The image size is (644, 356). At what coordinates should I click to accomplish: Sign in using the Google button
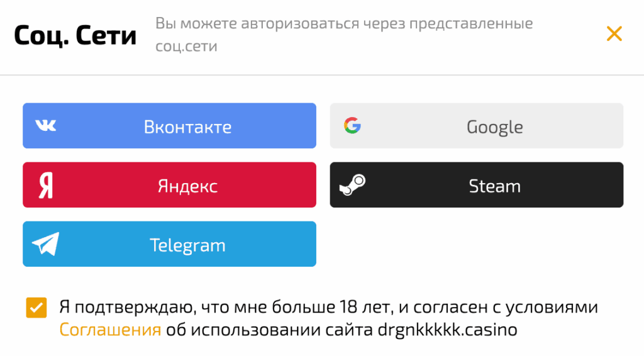pos(494,126)
